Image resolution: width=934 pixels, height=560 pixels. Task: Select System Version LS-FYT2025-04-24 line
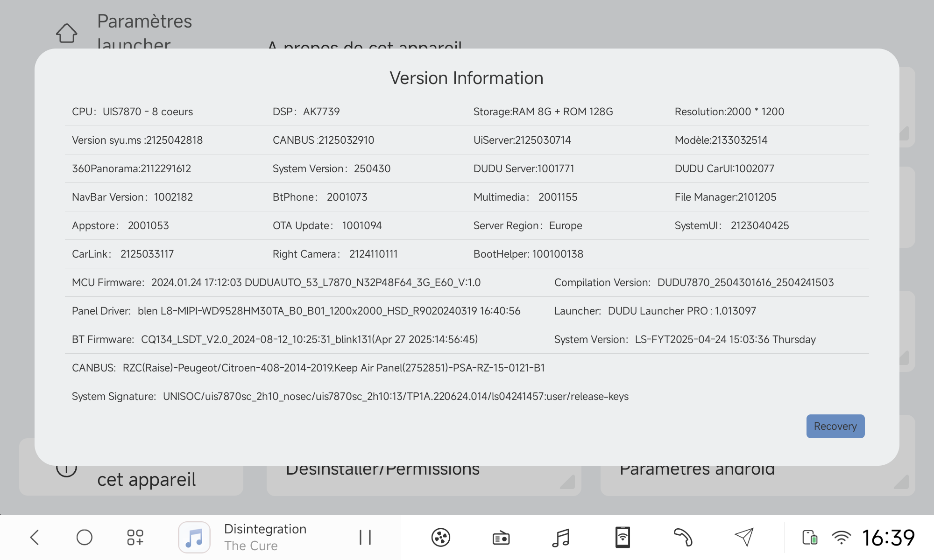685,339
